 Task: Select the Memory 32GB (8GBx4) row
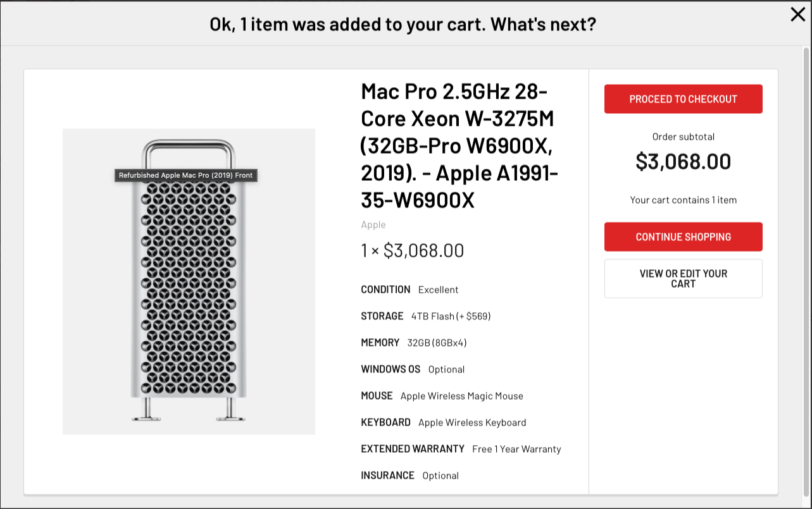(413, 343)
